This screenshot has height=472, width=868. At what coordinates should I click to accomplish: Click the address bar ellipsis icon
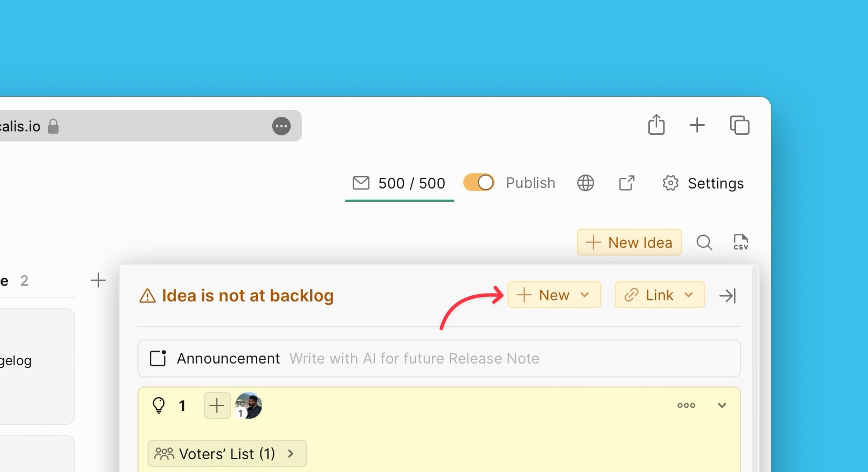[x=281, y=126]
